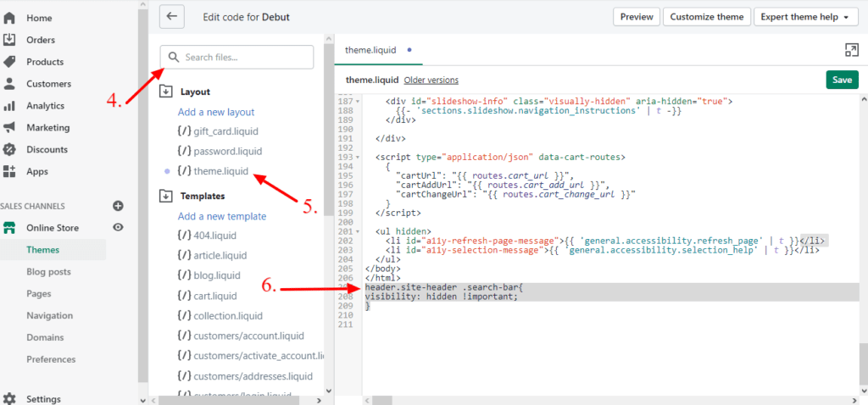Click the file list horizontal scrollbar
The height and width of the screenshot is (405, 868).
coord(229,400)
